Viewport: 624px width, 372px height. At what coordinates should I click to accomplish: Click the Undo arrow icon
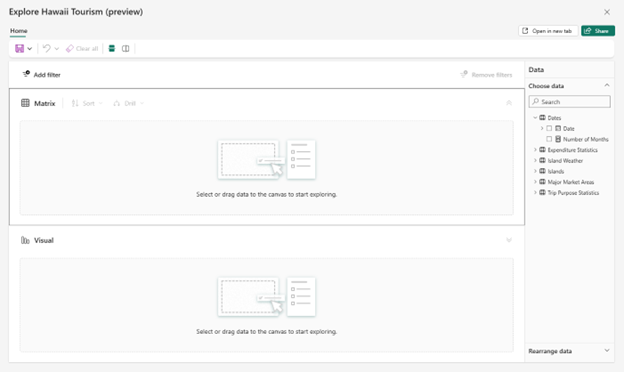tap(47, 49)
